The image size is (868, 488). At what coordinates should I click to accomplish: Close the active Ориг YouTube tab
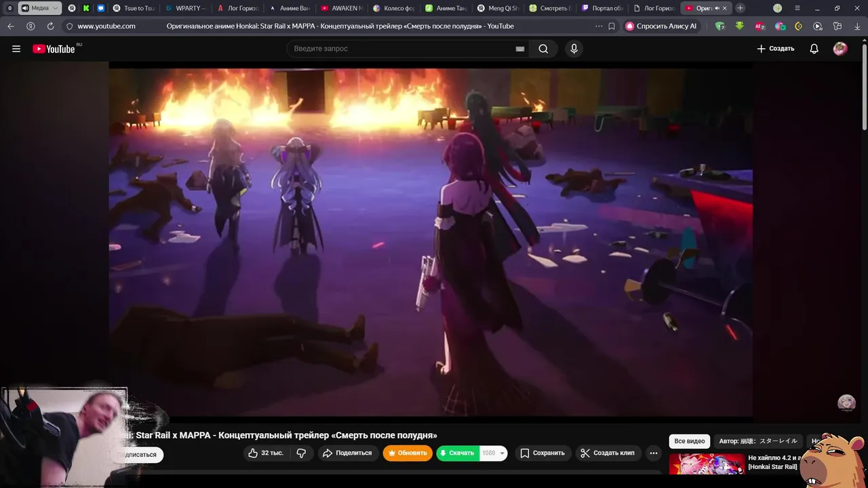coord(725,8)
